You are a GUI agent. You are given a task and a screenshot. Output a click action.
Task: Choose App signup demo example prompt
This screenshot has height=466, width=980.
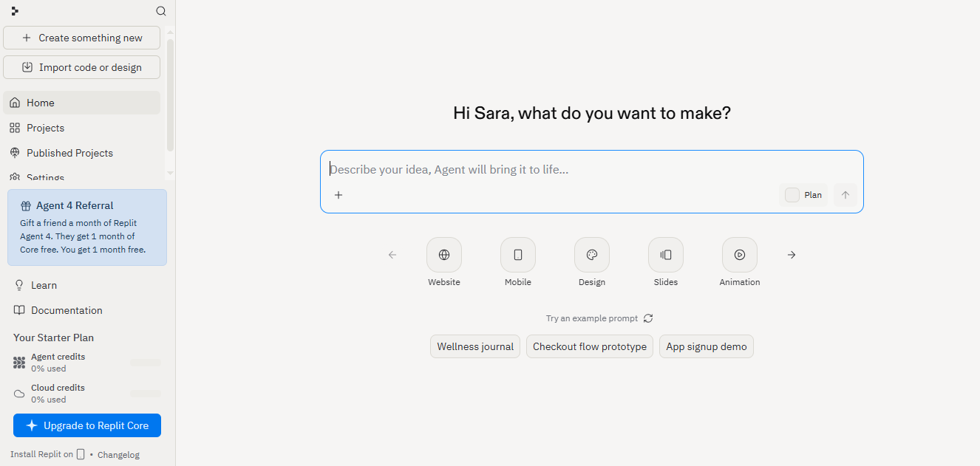click(707, 346)
